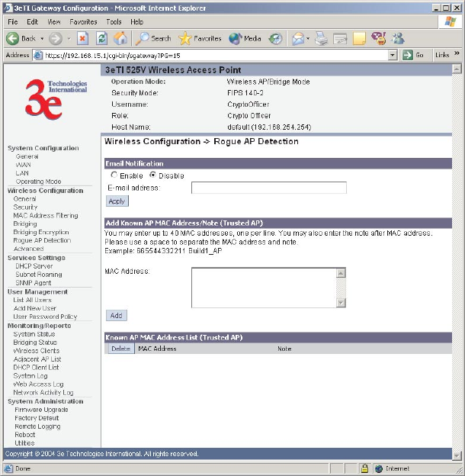Screen dimensions: 465x476
Task: Click the Forward arrow icon
Action: pyautogui.click(x=56, y=39)
